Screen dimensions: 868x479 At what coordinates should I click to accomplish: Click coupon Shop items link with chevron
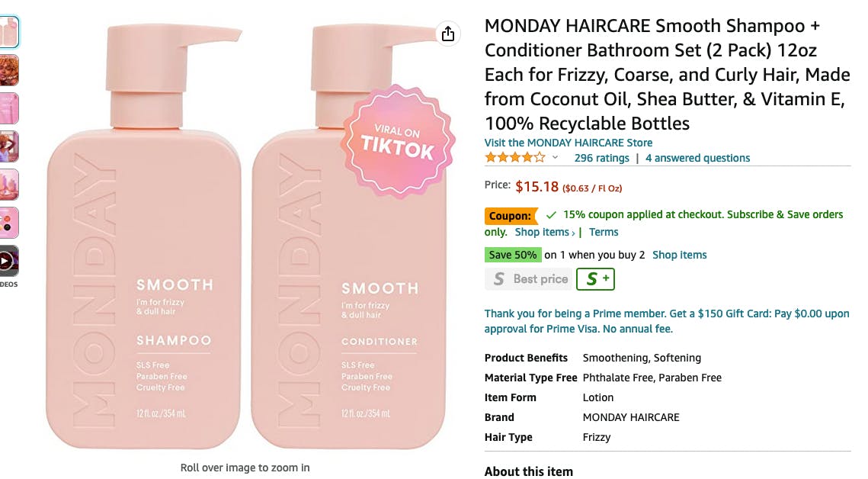[x=544, y=232]
